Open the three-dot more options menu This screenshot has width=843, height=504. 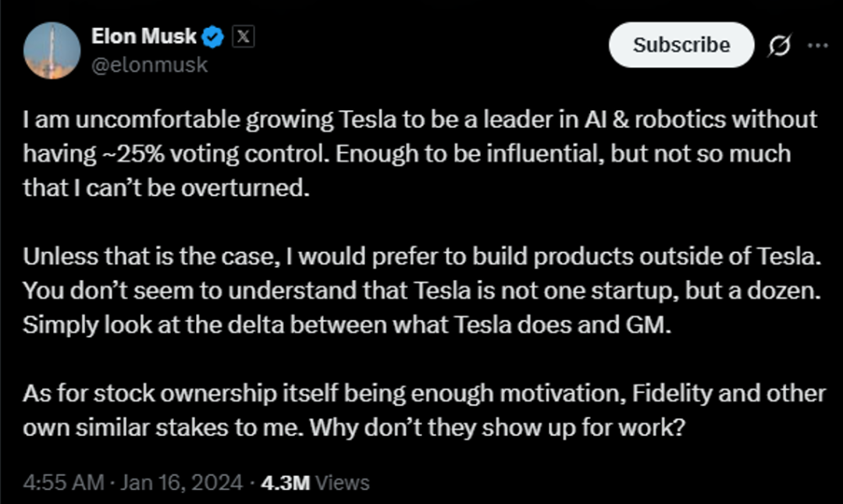pyautogui.click(x=817, y=45)
